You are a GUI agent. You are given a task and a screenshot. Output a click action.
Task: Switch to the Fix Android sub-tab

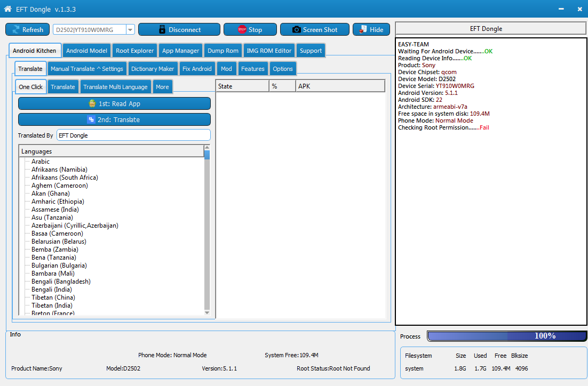point(197,69)
